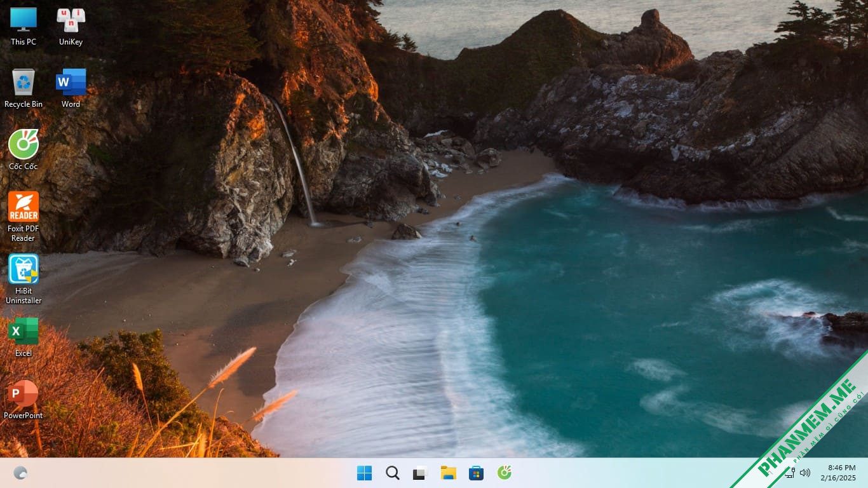Select the UniKey desktop shortcut
The width and height of the screenshot is (868, 488).
[x=71, y=27]
